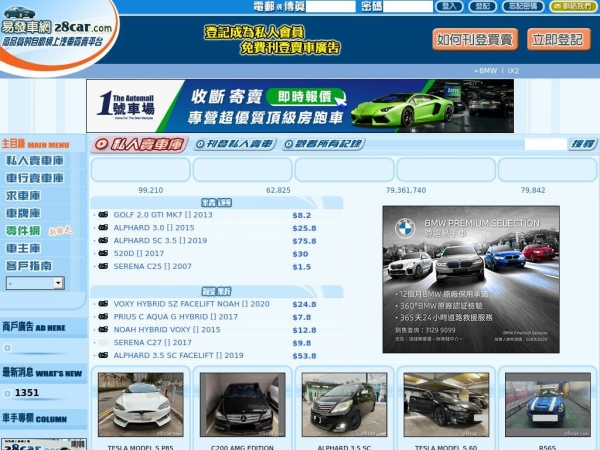The image size is (600, 450).
Task: Select the 觀看所有記錄 tab
Action: (323, 144)
